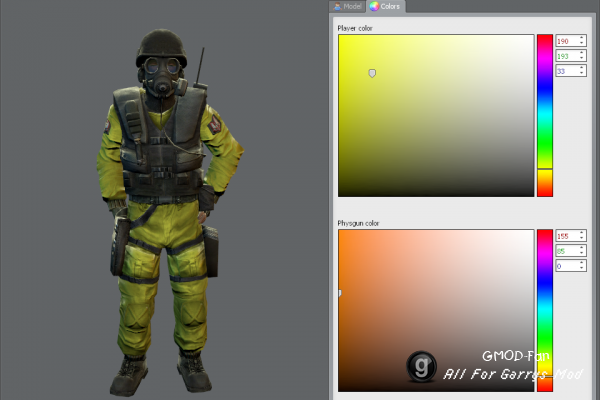Viewport: 600px width, 400px height.
Task: Increase Player color green value with up arrow
Action: pyautogui.click(x=582, y=53)
